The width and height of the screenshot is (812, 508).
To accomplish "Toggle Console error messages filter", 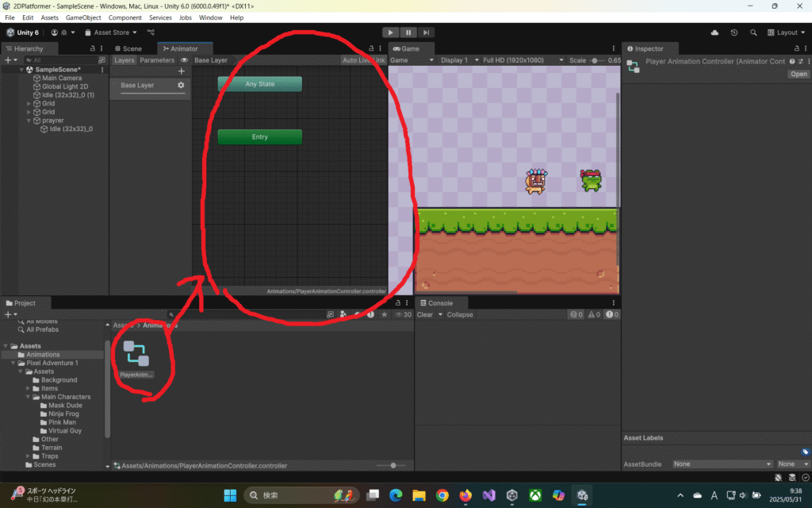I will pos(612,314).
